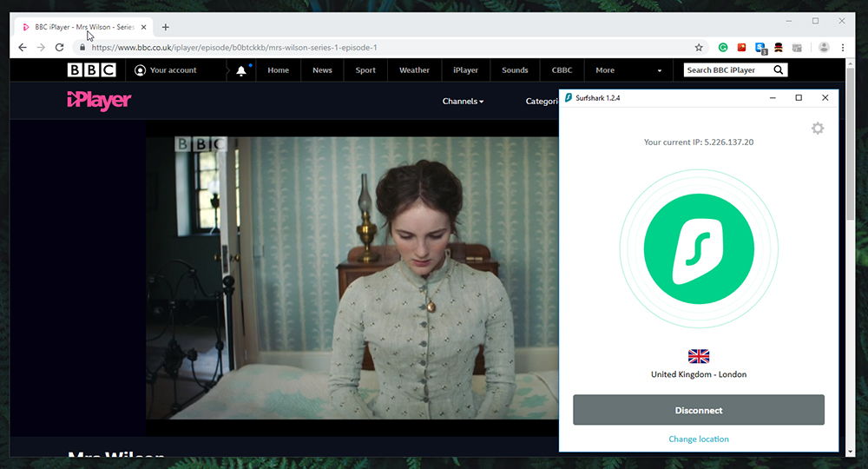Open Surfshark settings gear
The height and width of the screenshot is (469, 868).
[818, 129]
